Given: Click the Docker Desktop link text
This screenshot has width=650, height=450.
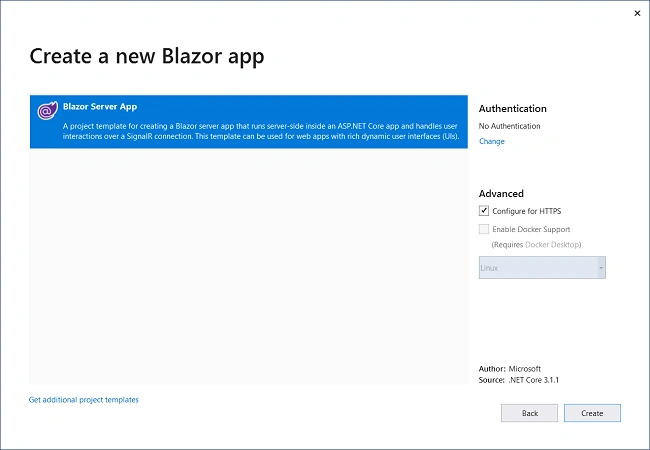Looking at the screenshot, I should pyautogui.click(x=552, y=244).
